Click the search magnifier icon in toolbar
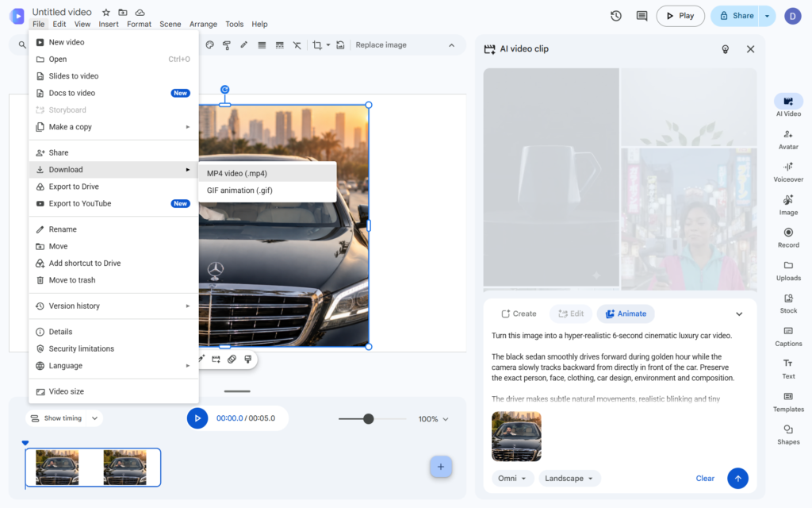This screenshot has width=812, height=508. [x=22, y=45]
